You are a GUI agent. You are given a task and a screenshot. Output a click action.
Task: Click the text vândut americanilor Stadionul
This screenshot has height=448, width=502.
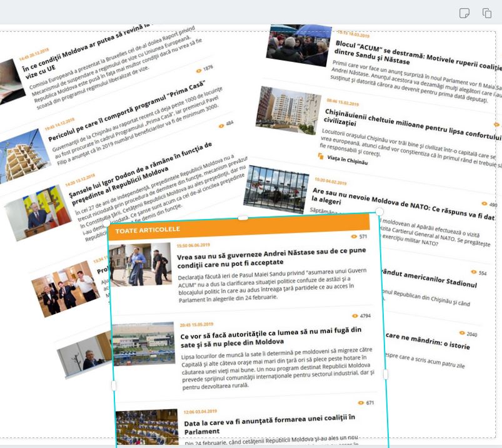[x=429, y=278]
